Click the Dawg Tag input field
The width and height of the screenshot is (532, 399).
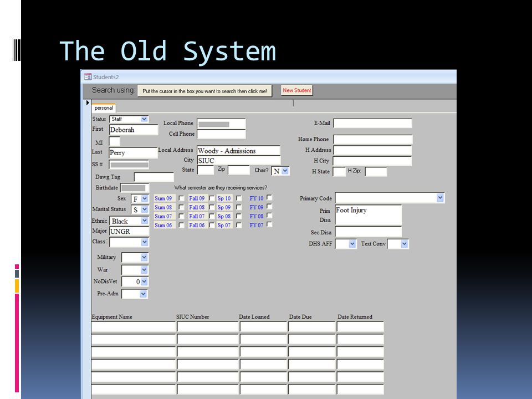[x=154, y=177]
